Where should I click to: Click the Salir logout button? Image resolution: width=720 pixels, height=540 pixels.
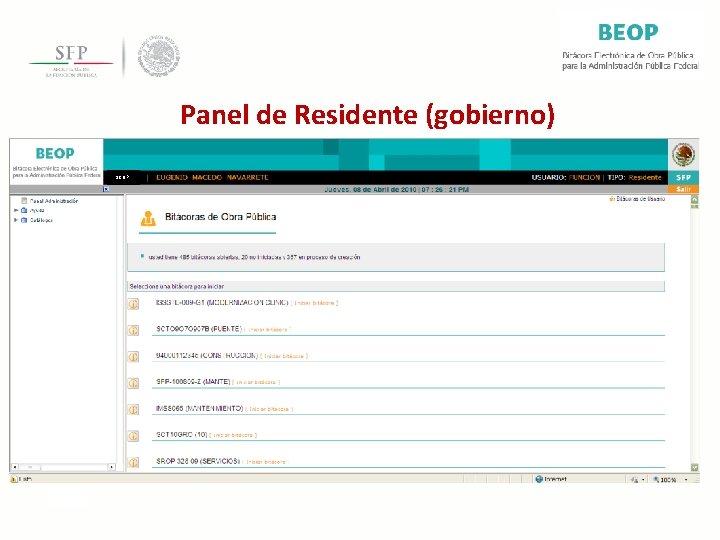pos(684,189)
